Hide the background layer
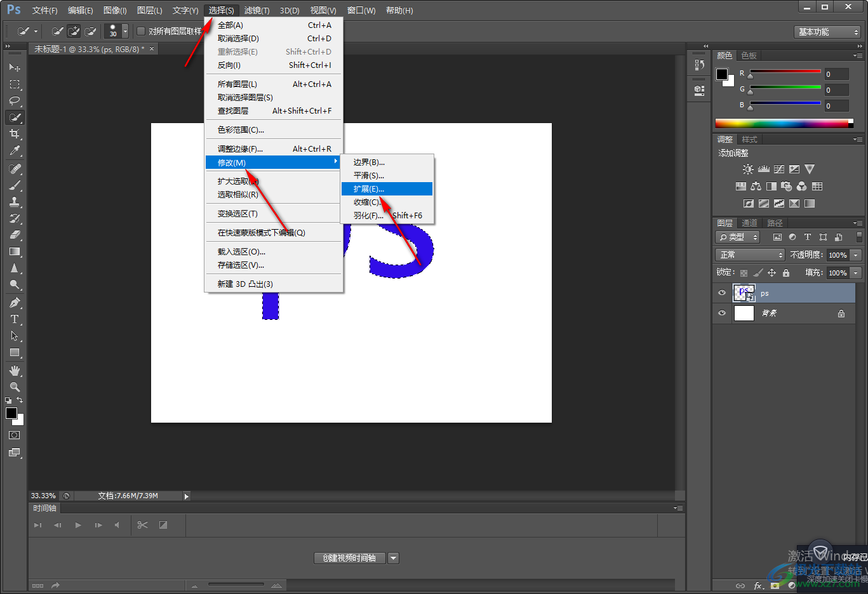 (x=721, y=313)
